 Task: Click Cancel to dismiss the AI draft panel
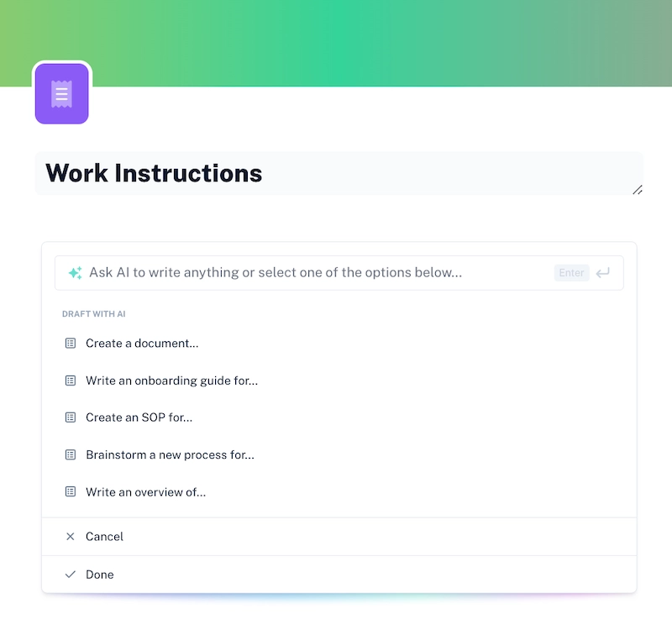point(104,536)
